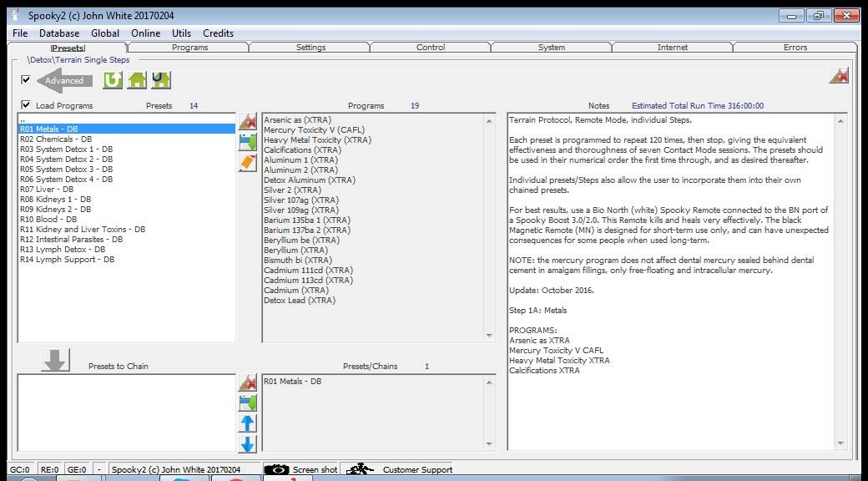Click the Presets/Chains list scrollbar up arrow
The image size is (868, 481).
[x=489, y=382]
